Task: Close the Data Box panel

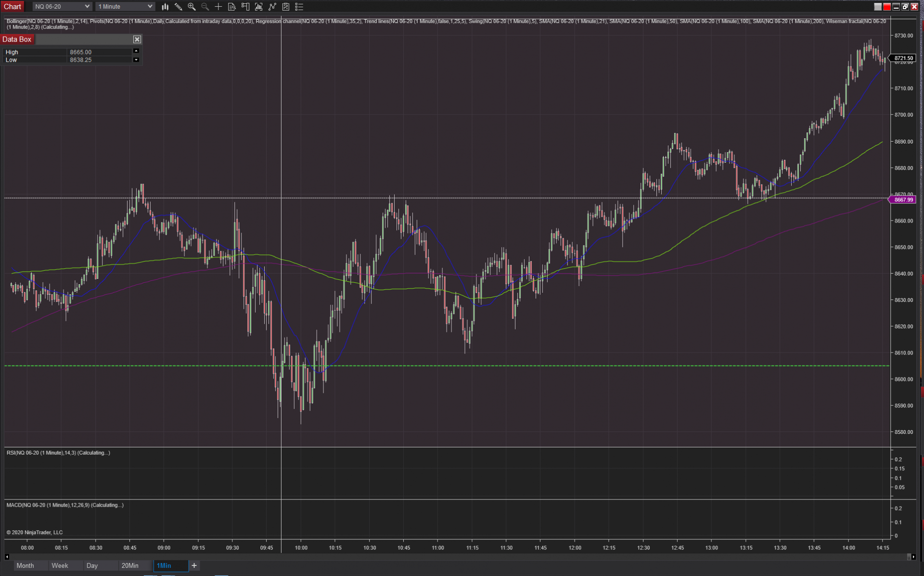Action: 137,39
